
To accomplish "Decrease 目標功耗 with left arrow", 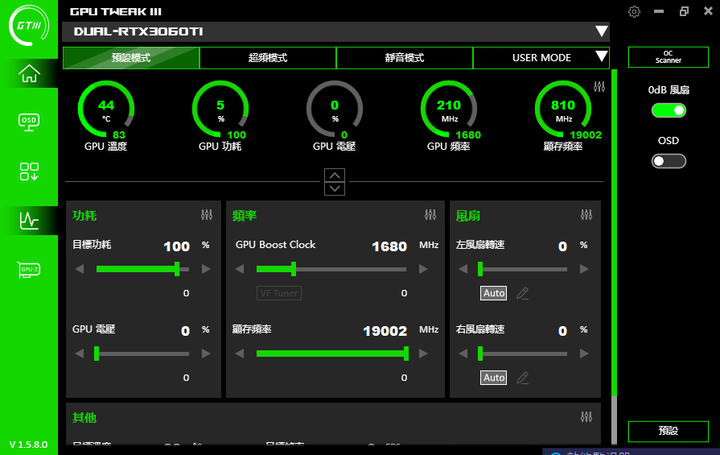I will [79, 269].
